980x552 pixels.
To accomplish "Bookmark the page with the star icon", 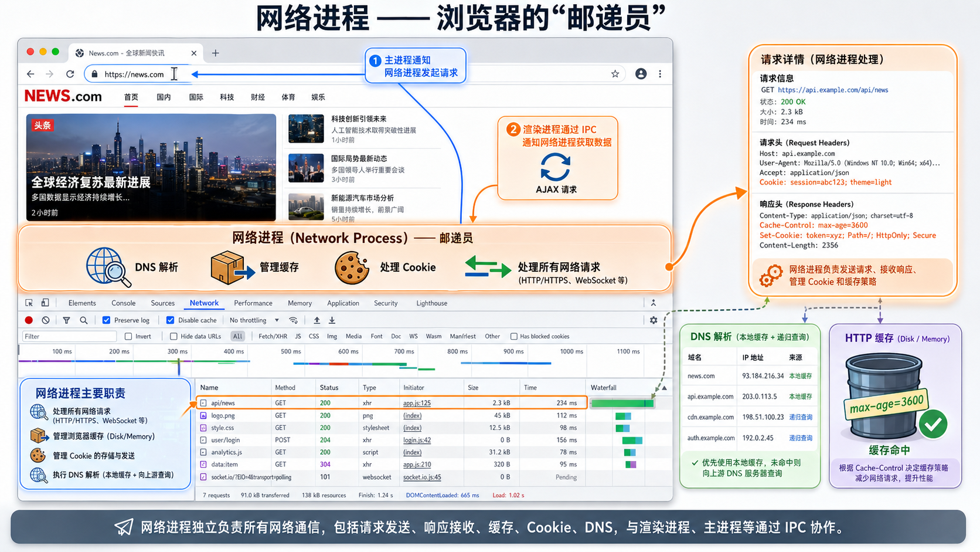I will (x=615, y=74).
